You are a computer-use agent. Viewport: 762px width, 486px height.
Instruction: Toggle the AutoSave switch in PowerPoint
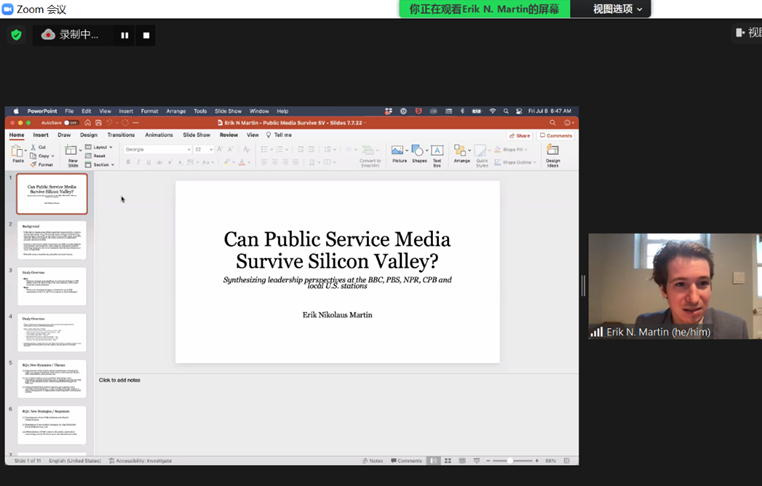pos(71,123)
